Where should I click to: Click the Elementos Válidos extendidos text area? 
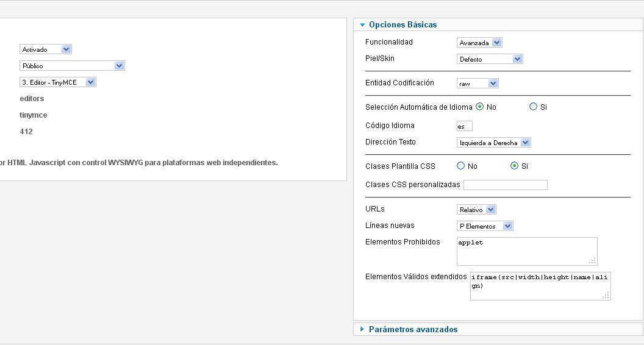(540, 286)
